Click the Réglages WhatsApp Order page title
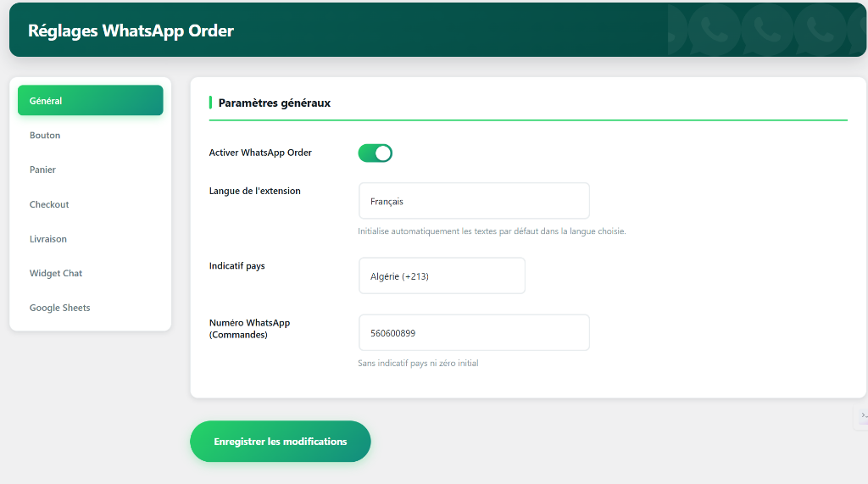Viewport: 868px width, 484px height. pos(131,31)
